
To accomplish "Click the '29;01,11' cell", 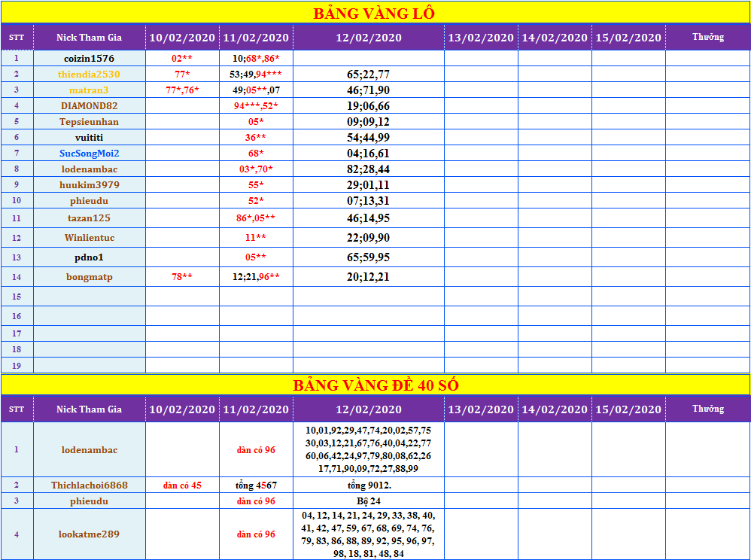I will 368,184.
